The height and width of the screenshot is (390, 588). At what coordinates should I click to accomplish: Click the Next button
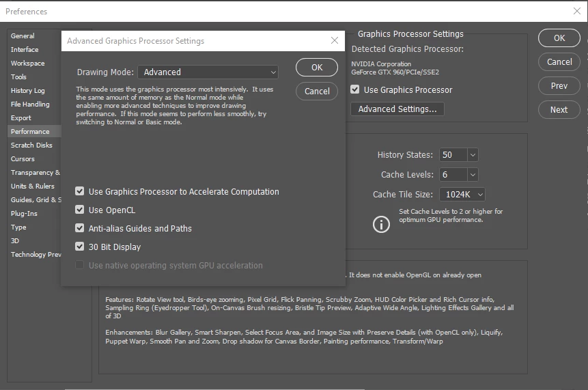point(559,110)
